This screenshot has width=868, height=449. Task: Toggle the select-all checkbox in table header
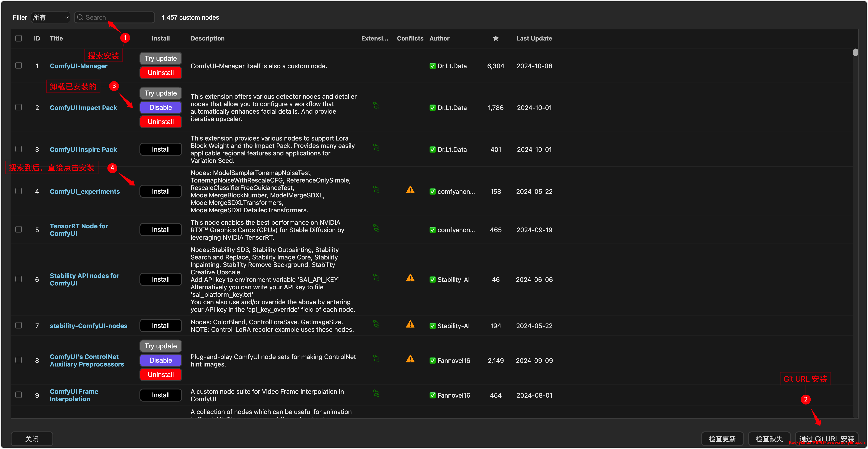point(19,38)
